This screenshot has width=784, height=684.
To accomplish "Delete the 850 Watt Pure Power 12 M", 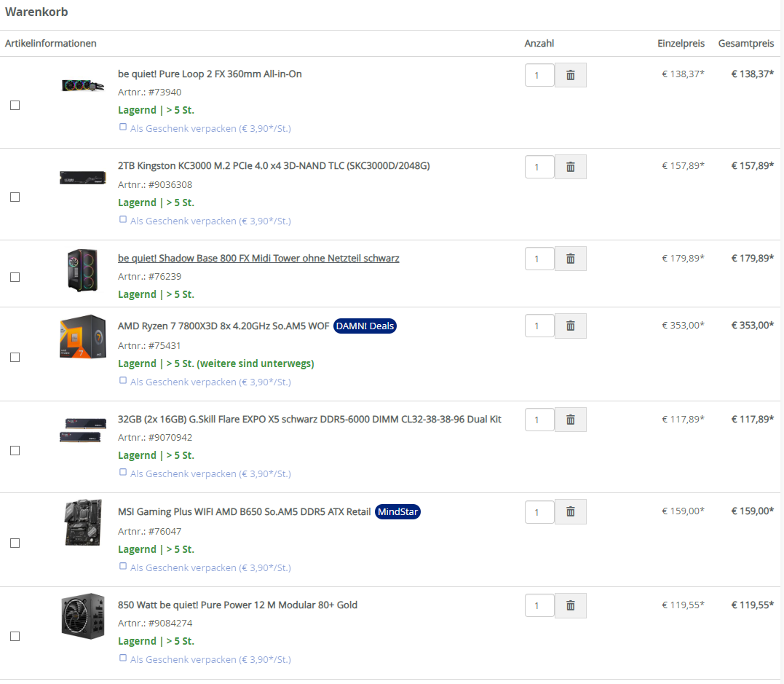I will tap(570, 606).
